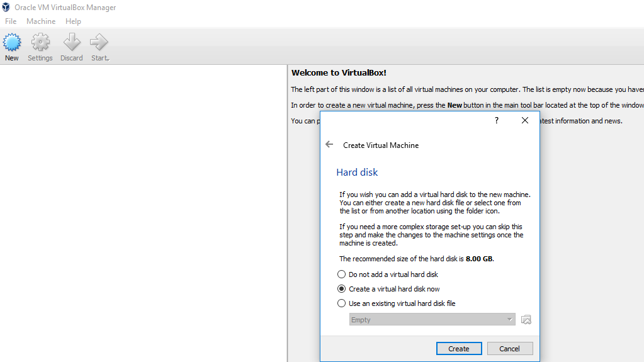Open the Help menu
The width and height of the screenshot is (644, 362).
coord(73,21)
